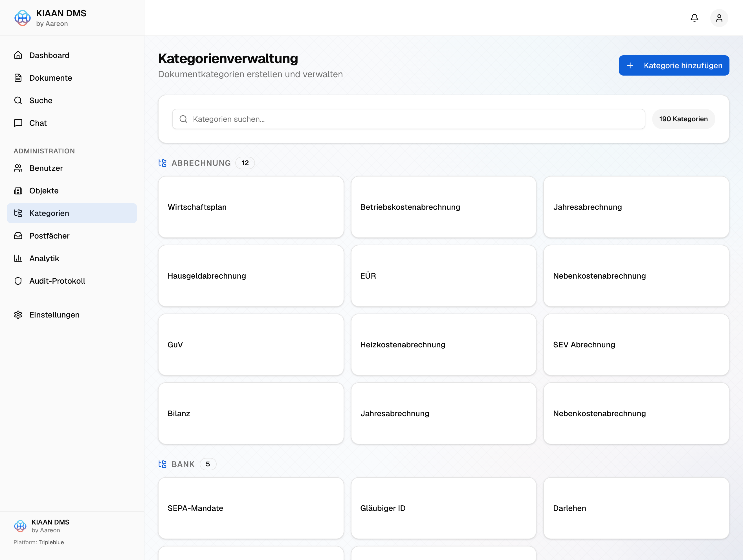The height and width of the screenshot is (560, 743).
Task: Select the Gläubiger ID card
Action: tap(443, 508)
